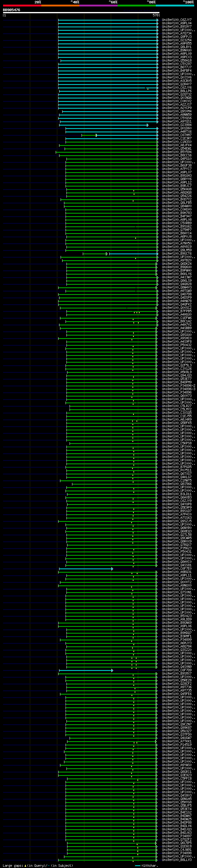Image resolution: width=197 pixels, height=868 pixels.
Task: Select the UniRef100_P34896-3 label
Action: point(179,389)
